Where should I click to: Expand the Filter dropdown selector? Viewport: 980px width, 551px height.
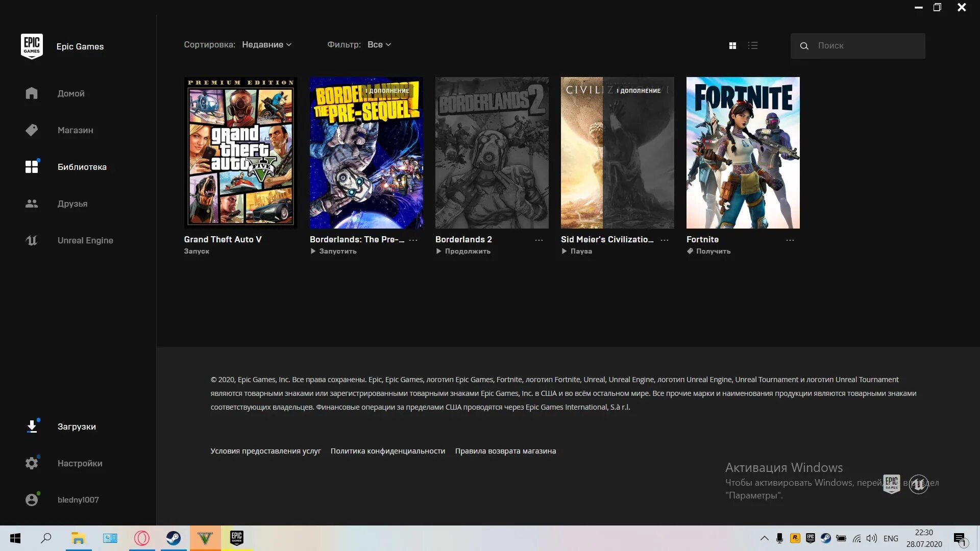point(379,44)
